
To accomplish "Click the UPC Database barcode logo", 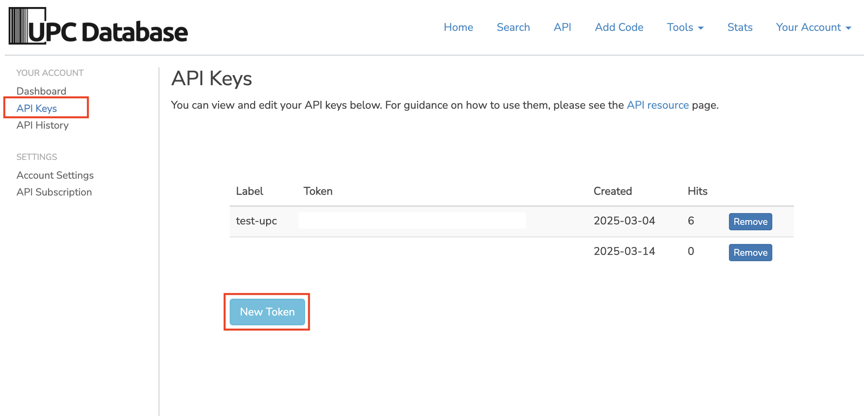I will pos(98,26).
